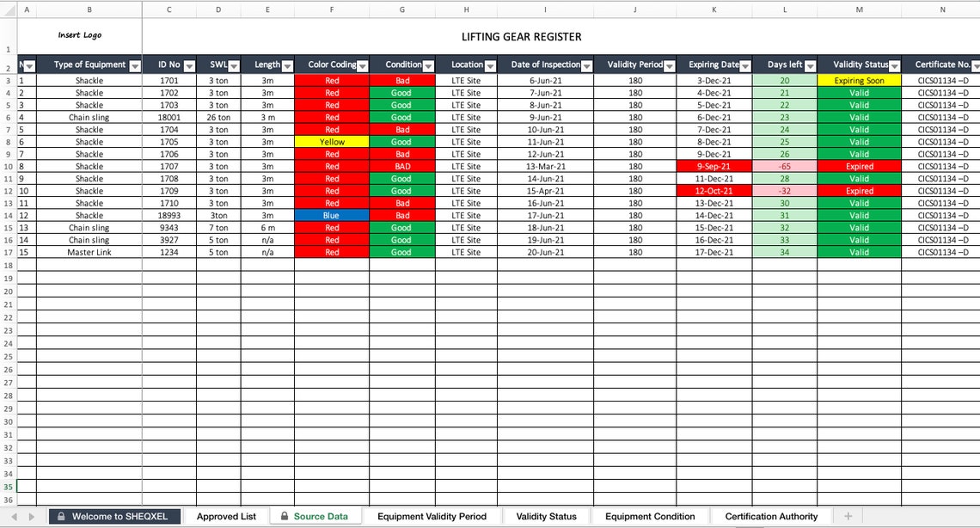Expand the Type of Equipment filter dropdown
This screenshot has width=980, height=528.
[x=137, y=64]
